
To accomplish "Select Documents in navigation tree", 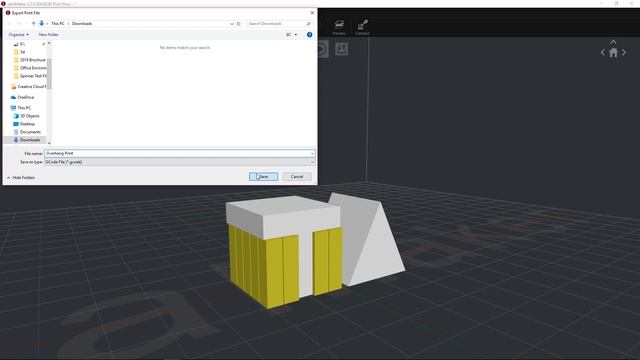I will (x=27, y=132).
